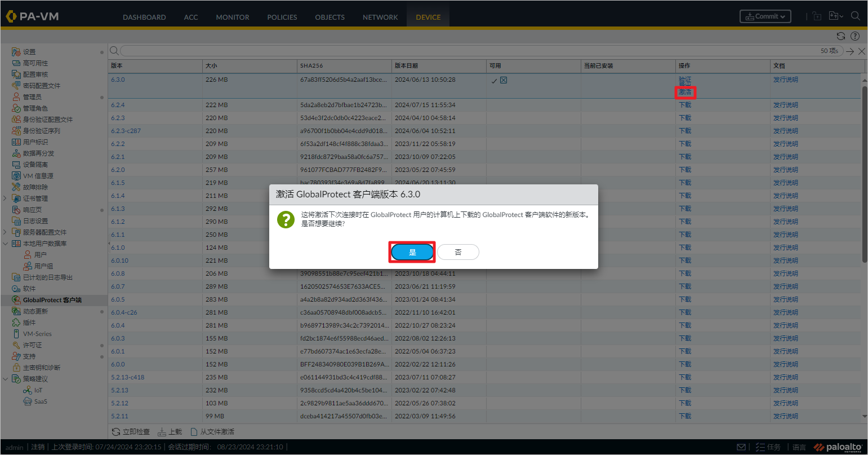This screenshot has width=868, height=455.
Task: Clear the filter with X icon
Action: [862, 51]
